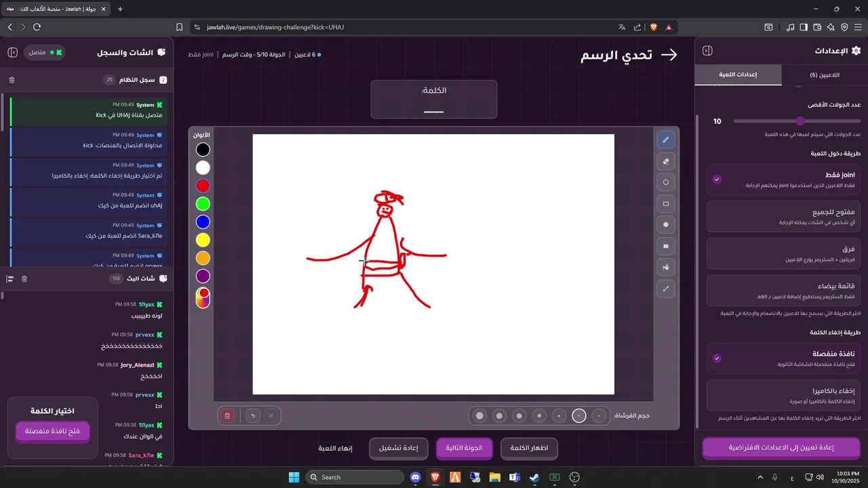Select نافذة منفصلة word hiding option

[783, 359]
